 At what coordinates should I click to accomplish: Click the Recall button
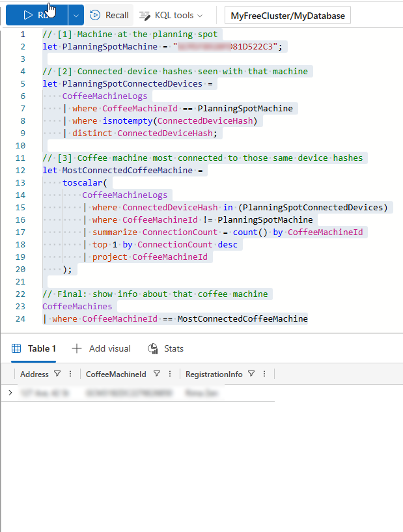109,15
